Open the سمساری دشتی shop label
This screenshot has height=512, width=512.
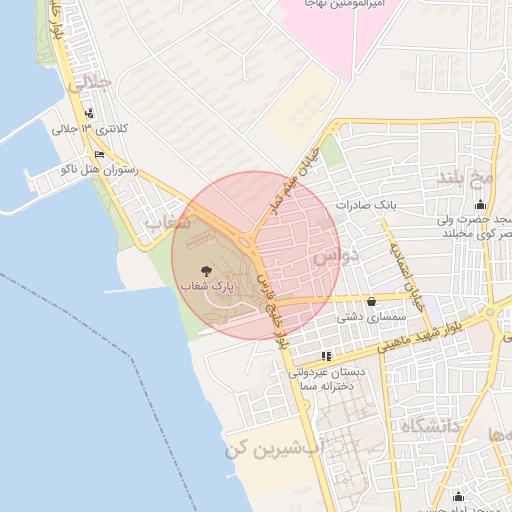pos(371,317)
